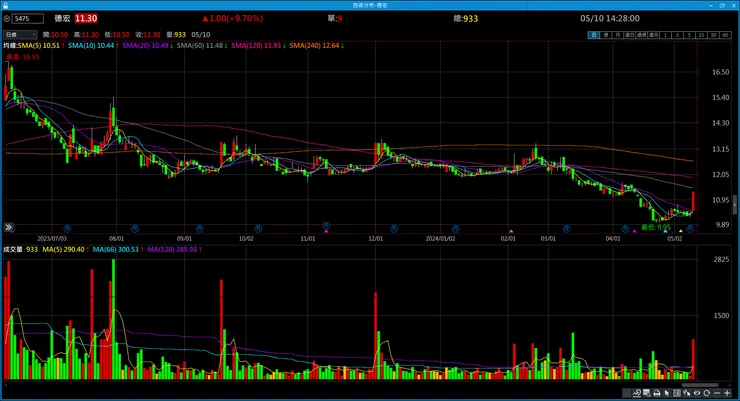This screenshot has width=740, height=401.
Task: Click the SMA(60) 11.48 indicator label
Action: click(200, 46)
